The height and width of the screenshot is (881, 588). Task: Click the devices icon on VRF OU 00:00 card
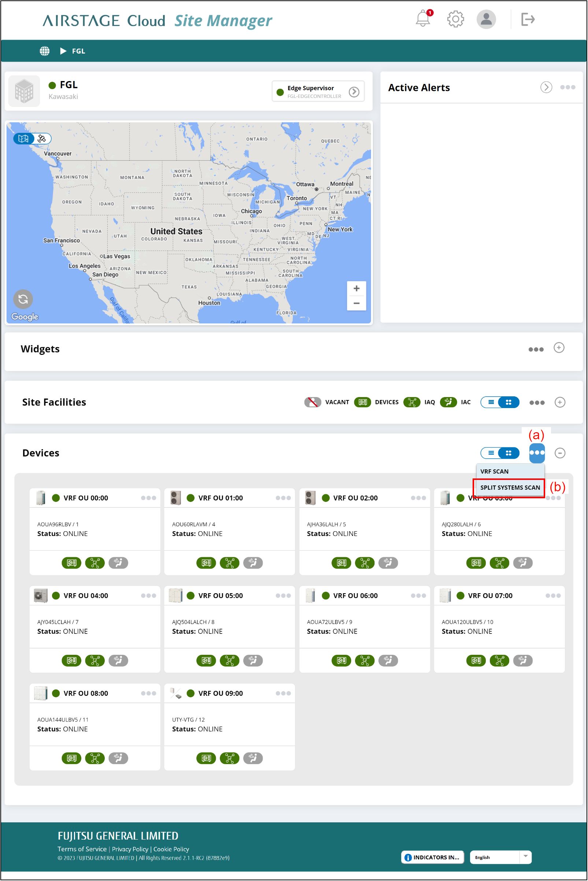71,563
